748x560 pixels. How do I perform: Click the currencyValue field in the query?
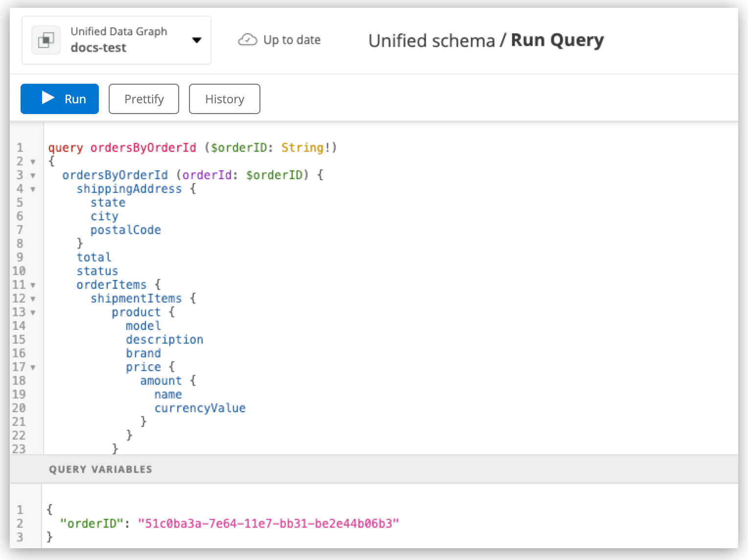(x=200, y=408)
